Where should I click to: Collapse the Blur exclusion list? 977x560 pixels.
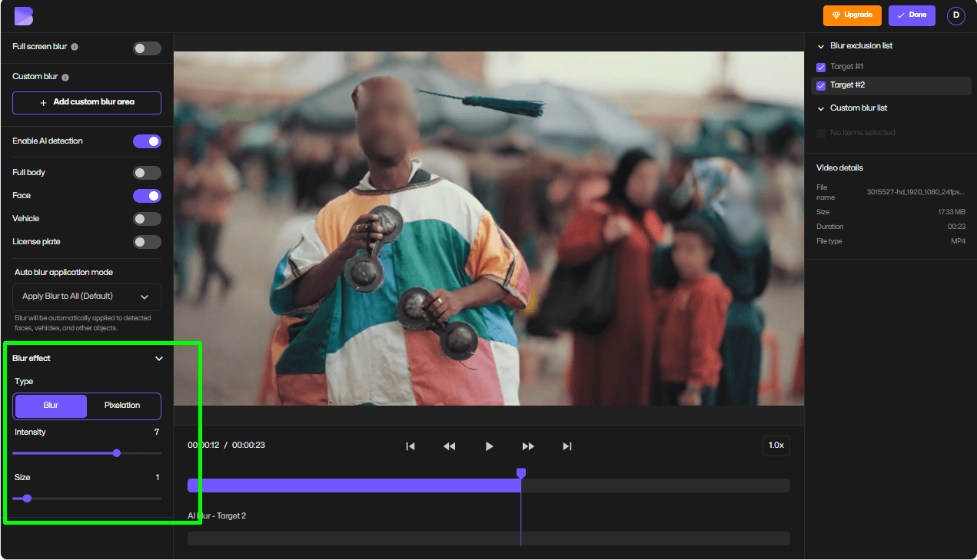point(821,46)
